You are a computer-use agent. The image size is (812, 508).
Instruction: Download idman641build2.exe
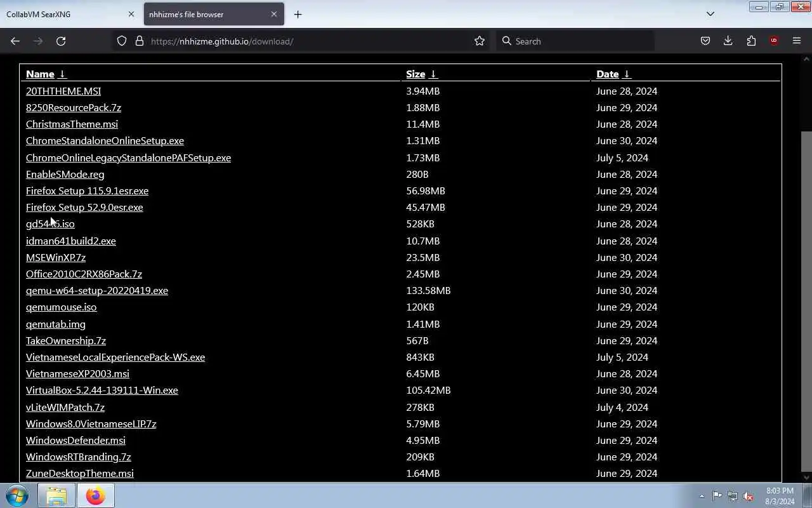pos(71,241)
